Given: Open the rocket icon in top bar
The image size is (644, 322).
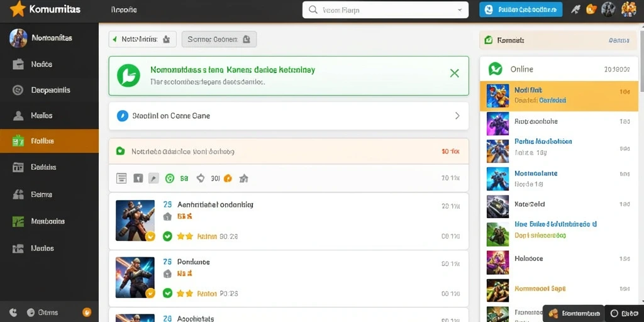Looking at the screenshot, I should pyautogui.click(x=575, y=9).
